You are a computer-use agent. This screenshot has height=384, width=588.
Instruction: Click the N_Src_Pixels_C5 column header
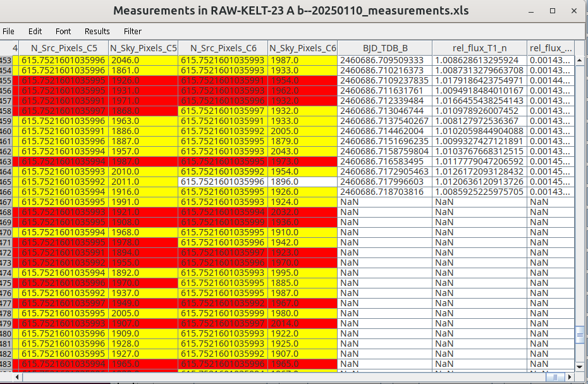pos(64,47)
